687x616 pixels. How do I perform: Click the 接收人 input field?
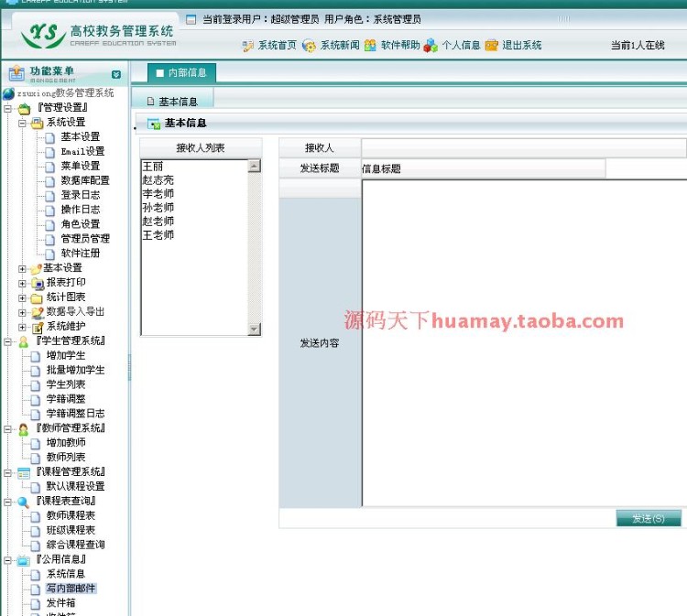(x=524, y=148)
